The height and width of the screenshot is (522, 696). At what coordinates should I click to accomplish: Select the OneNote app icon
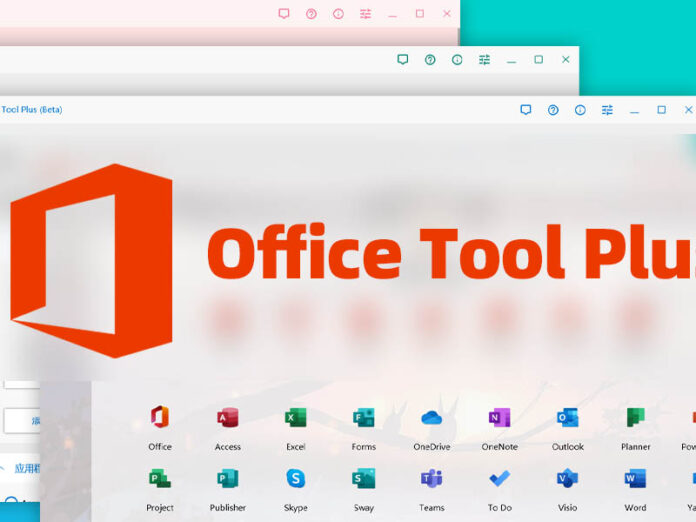499,418
